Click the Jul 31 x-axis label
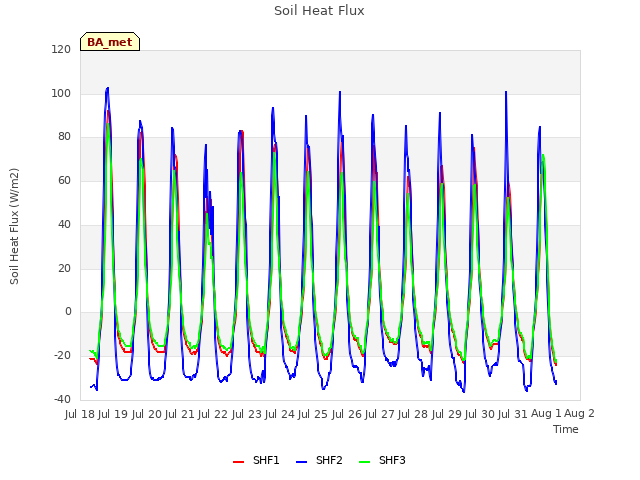The width and height of the screenshot is (640, 480). (x=513, y=414)
